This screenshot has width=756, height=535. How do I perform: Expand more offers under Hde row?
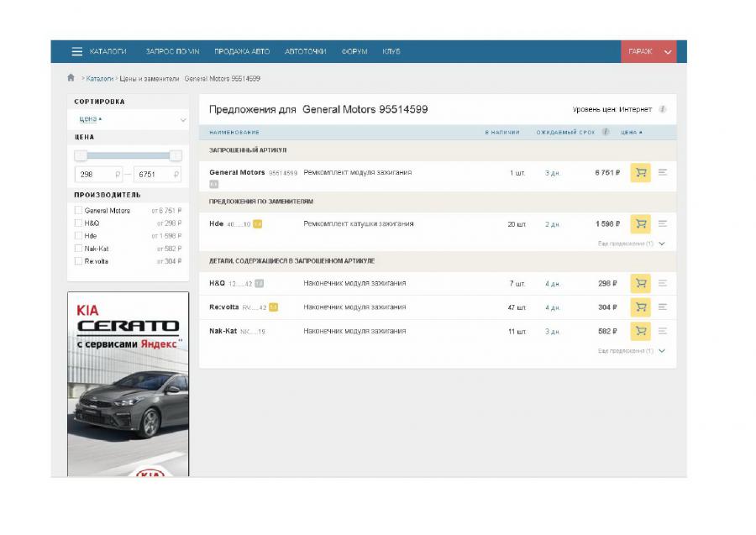[662, 244]
